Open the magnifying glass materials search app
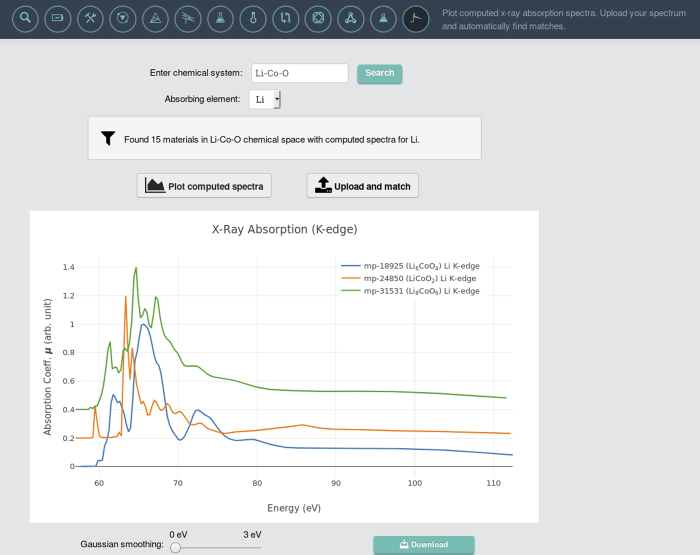Image resolution: width=700 pixels, height=555 pixels. pos(26,18)
